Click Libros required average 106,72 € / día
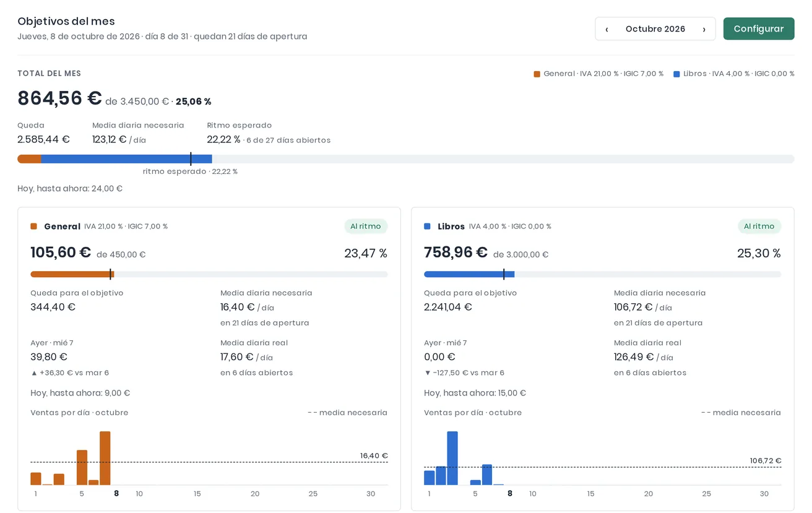Image resolution: width=812 pixels, height=513 pixels. pos(643,307)
